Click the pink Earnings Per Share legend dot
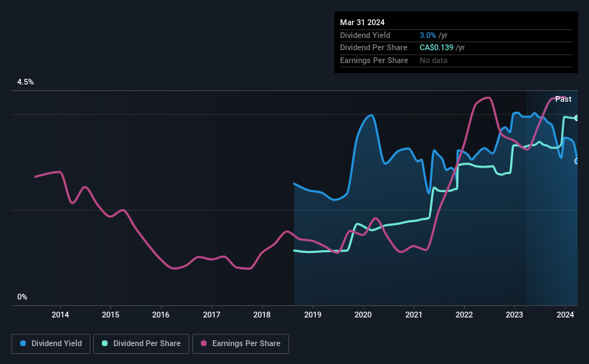589x364 pixels. pyautogui.click(x=204, y=343)
